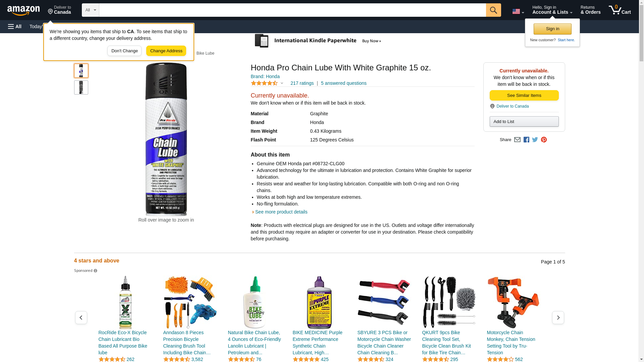Share on Twitter icon

click(535, 140)
